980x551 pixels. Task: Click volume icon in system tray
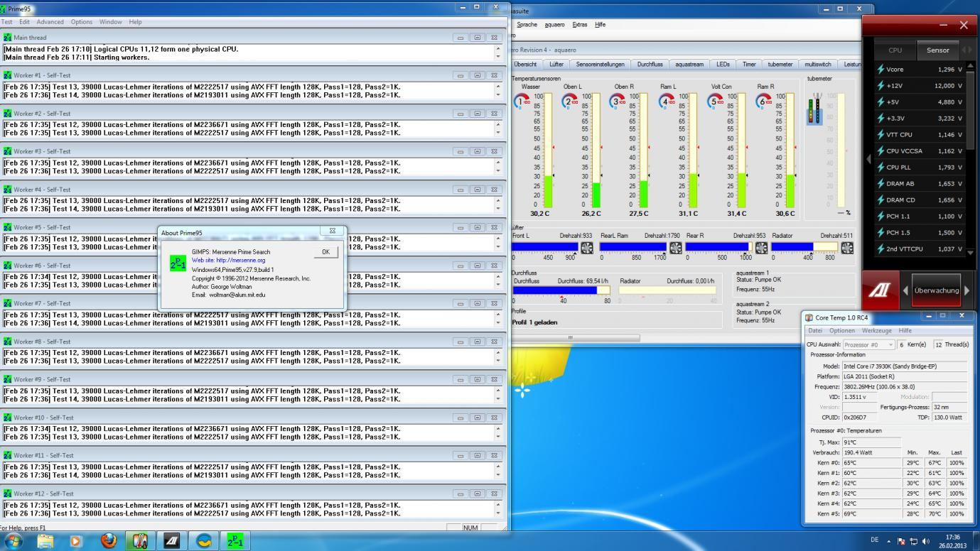click(x=926, y=541)
